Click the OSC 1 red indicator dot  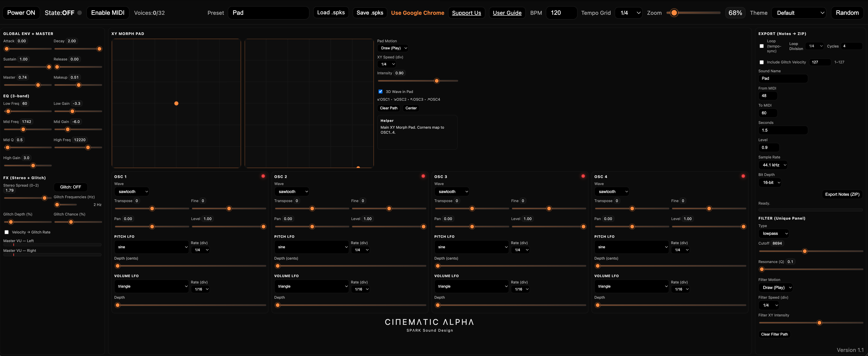pyautogui.click(x=263, y=176)
